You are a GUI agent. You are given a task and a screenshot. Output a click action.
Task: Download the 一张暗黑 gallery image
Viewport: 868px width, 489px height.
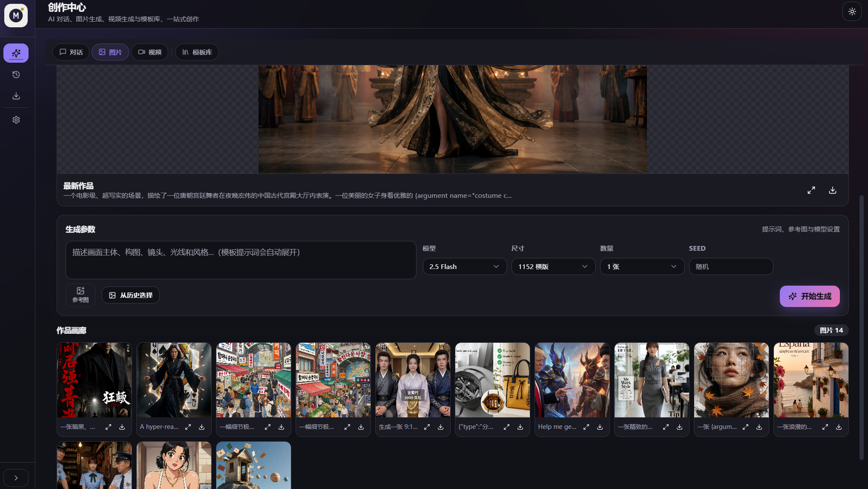click(122, 427)
